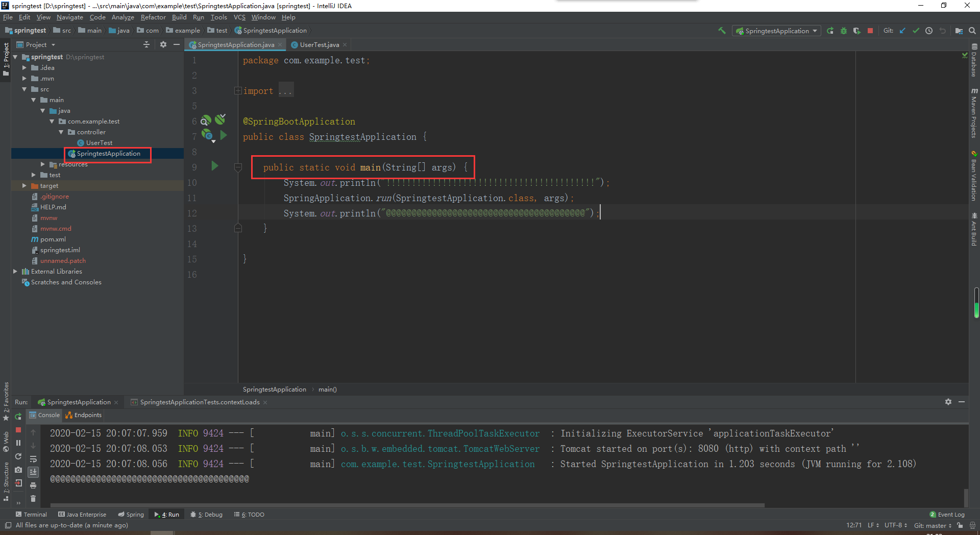Pause output in the Run panel
The image size is (980, 535).
[18, 443]
